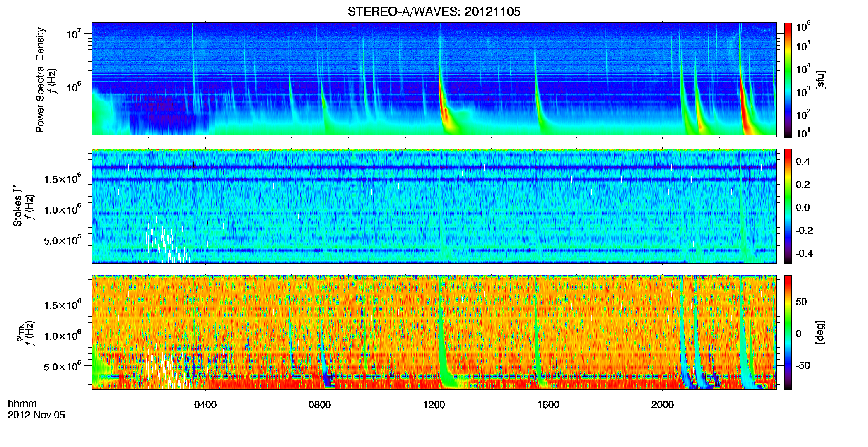
Task: Click the -50 value on degree color bar
Action: [x=803, y=365]
